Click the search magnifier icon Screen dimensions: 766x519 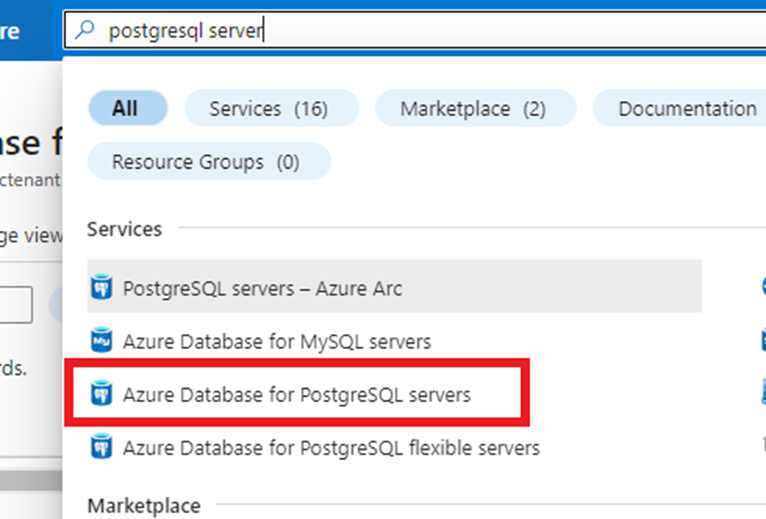pyautogui.click(x=85, y=30)
